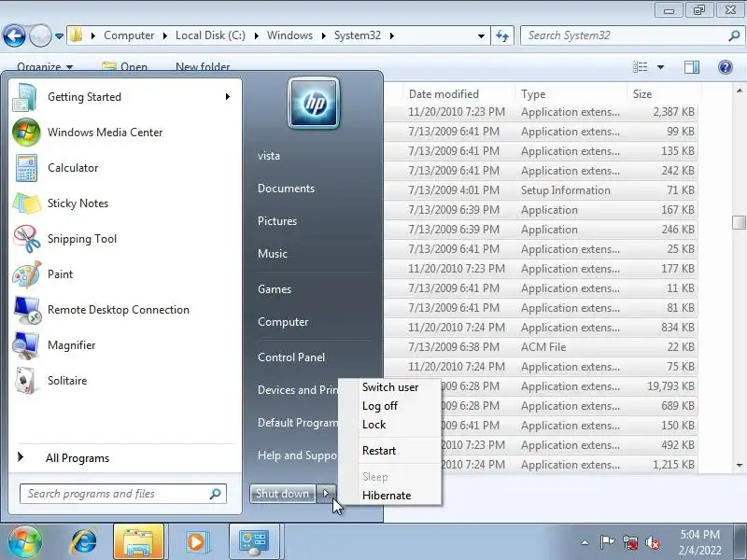Select the Setup Information file row
The width and height of the screenshot is (747, 560).
click(x=542, y=190)
